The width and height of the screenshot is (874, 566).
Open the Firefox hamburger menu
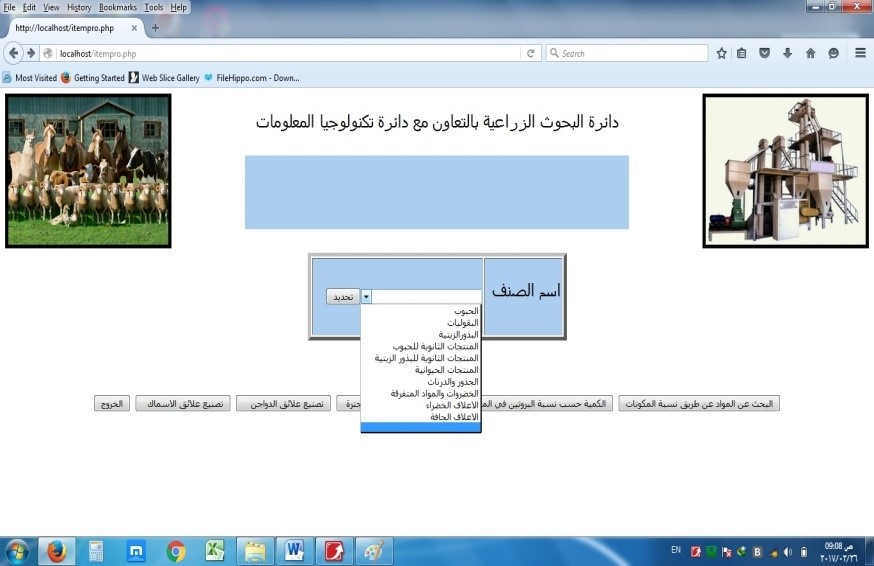tap(860, 53)
